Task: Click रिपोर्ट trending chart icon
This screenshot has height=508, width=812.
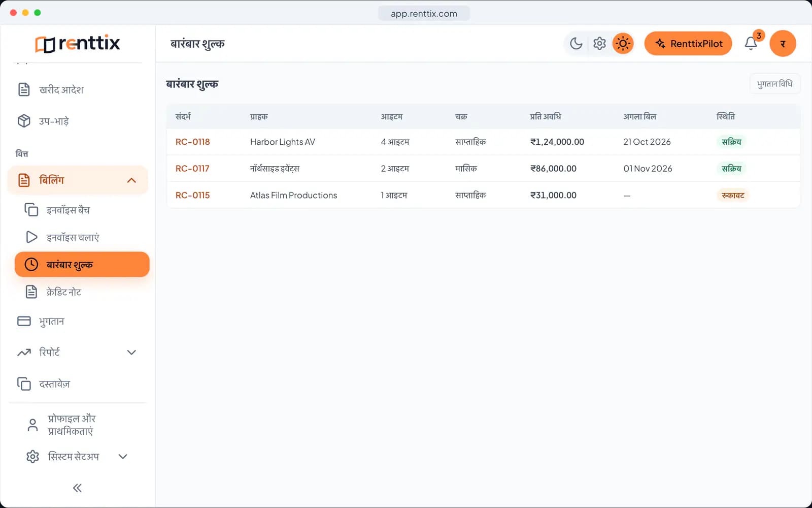Action: click(24, 352)
